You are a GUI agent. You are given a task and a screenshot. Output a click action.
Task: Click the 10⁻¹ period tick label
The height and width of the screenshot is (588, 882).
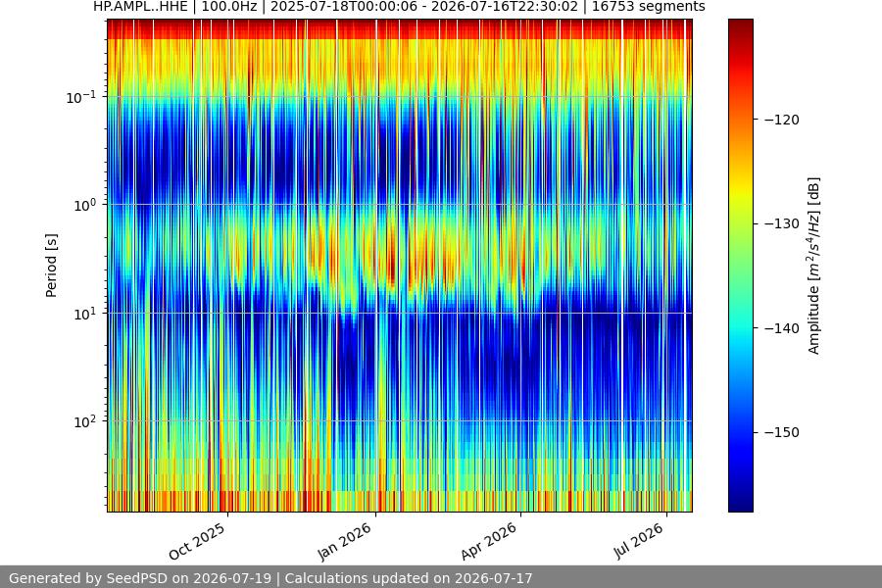click(x=81, y=97)
